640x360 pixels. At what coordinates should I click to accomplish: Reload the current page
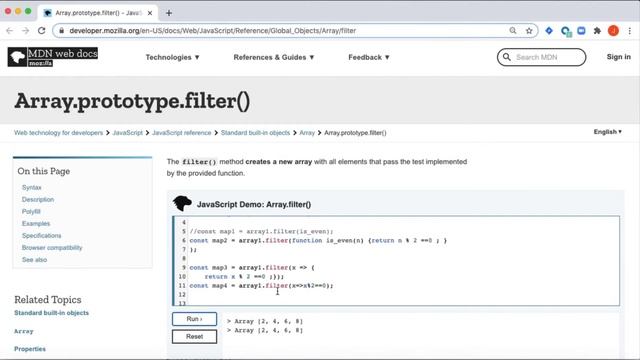41,31
